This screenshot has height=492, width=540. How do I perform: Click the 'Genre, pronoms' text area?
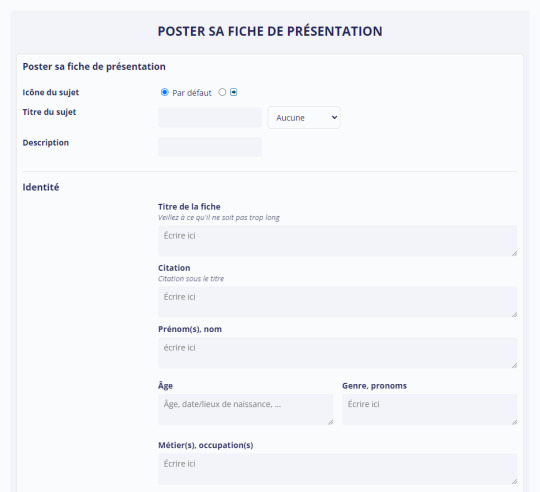(x=429, y=409)
